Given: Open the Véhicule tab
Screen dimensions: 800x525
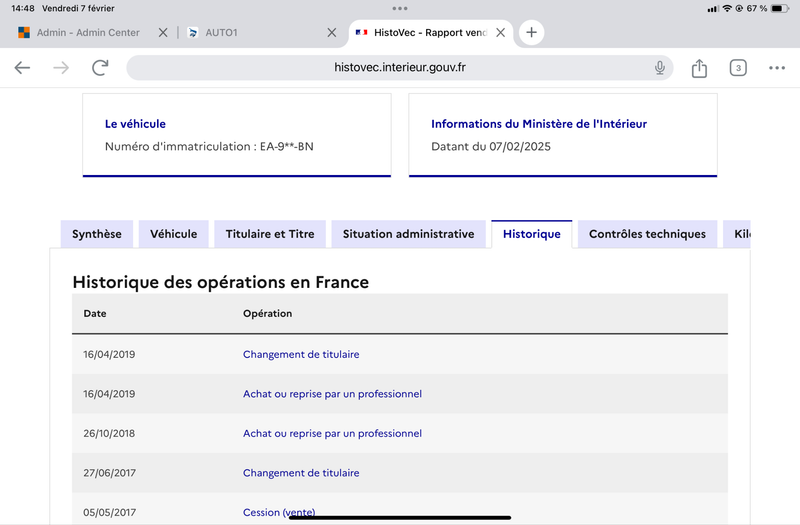Looking at the screenshot, I should point(173,234).
